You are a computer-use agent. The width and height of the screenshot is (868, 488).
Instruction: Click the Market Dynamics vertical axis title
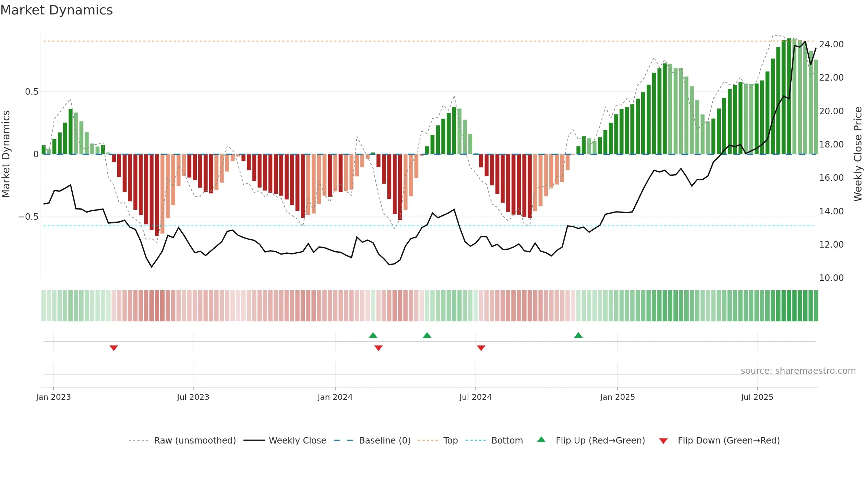coord(6,154)
